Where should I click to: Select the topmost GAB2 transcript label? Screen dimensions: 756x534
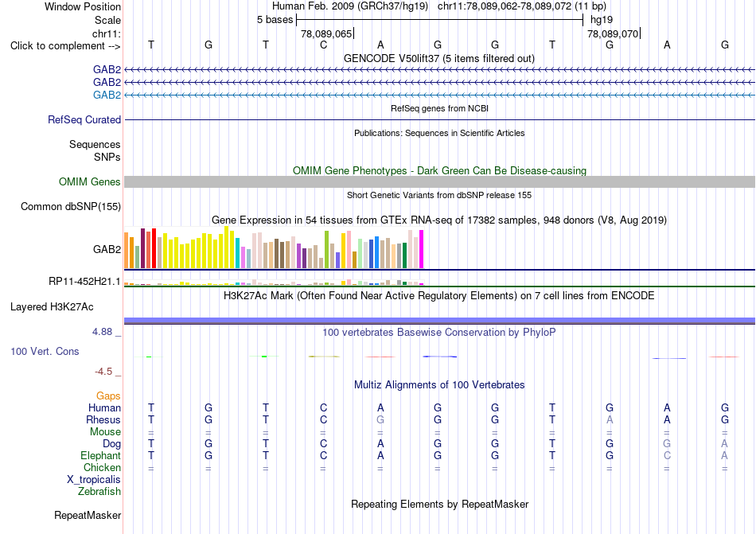pyautogui.click(x=107, y=70)
